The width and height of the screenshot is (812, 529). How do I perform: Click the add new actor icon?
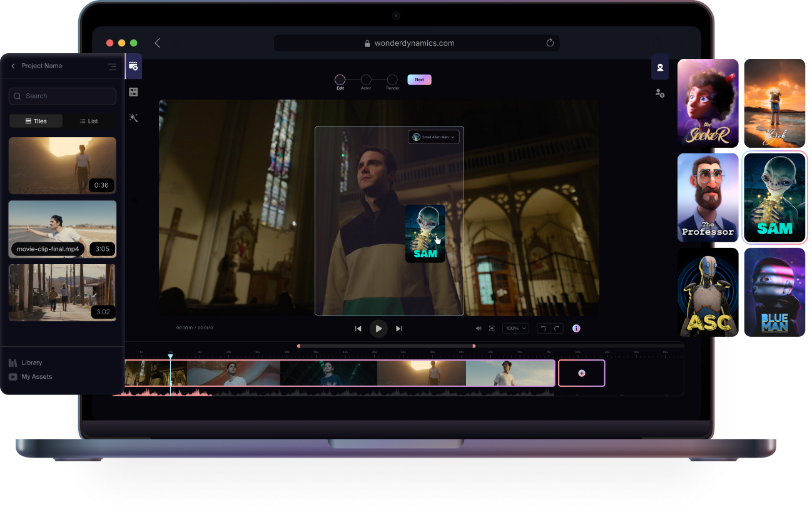click(x=660, y=93)
